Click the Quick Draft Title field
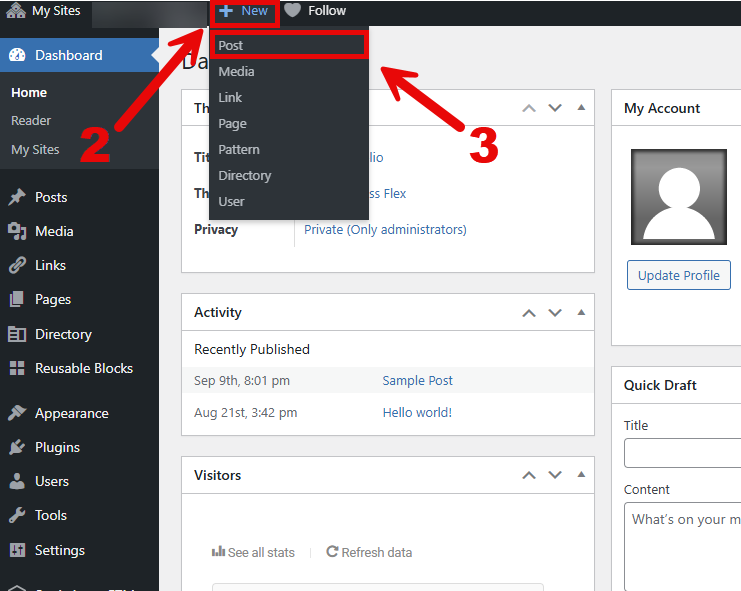The width and height of the screenshot is (741, 591). (x=682, y=453)
